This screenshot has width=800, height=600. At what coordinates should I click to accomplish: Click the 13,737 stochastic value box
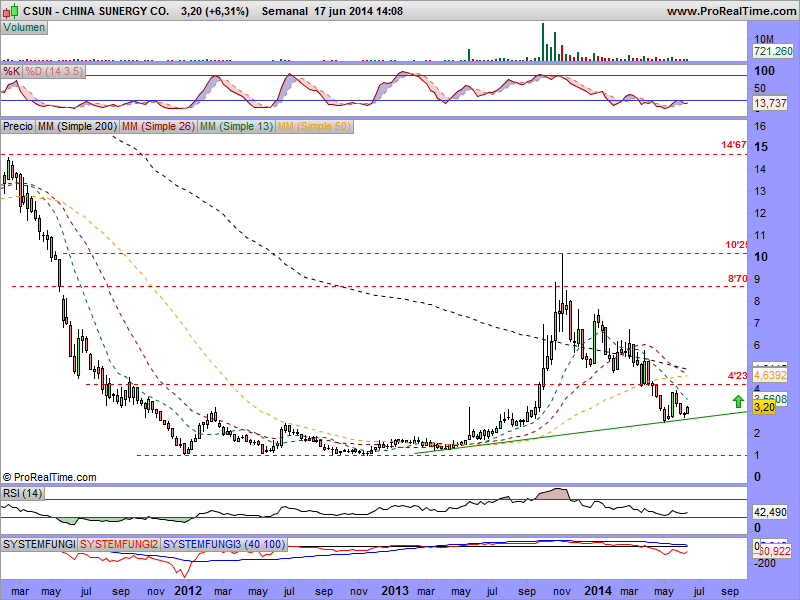tap(770, 103)
